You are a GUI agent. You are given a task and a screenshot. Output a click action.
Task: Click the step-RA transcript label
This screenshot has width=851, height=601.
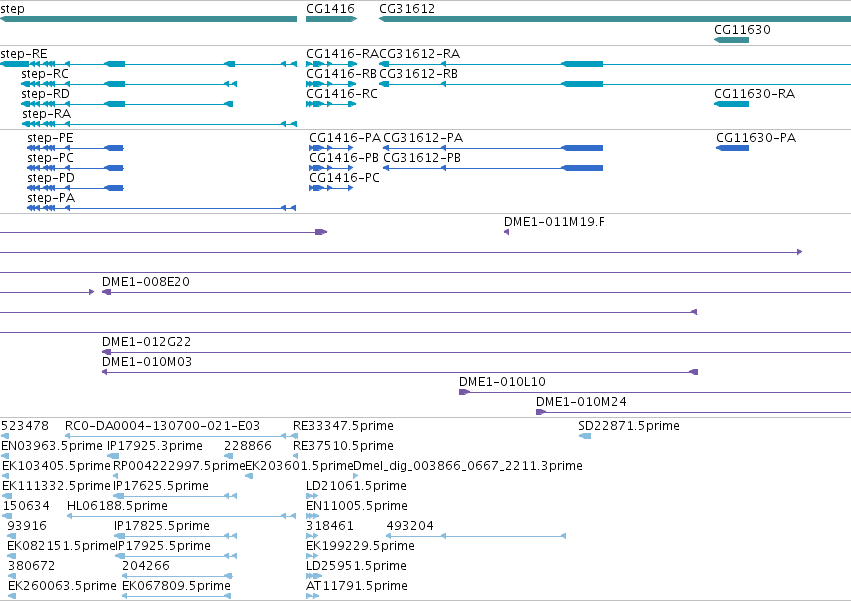pos(46,114)
